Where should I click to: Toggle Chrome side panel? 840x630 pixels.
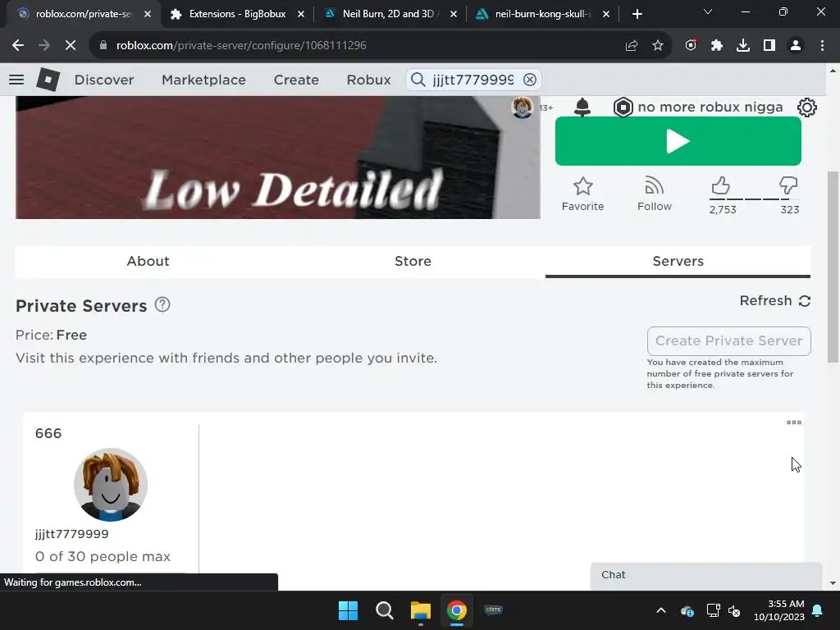click(x=769, y=46)
